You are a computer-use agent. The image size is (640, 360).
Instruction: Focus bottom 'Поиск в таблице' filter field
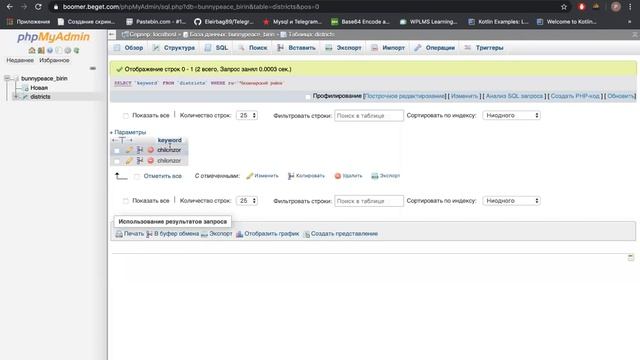369,201
